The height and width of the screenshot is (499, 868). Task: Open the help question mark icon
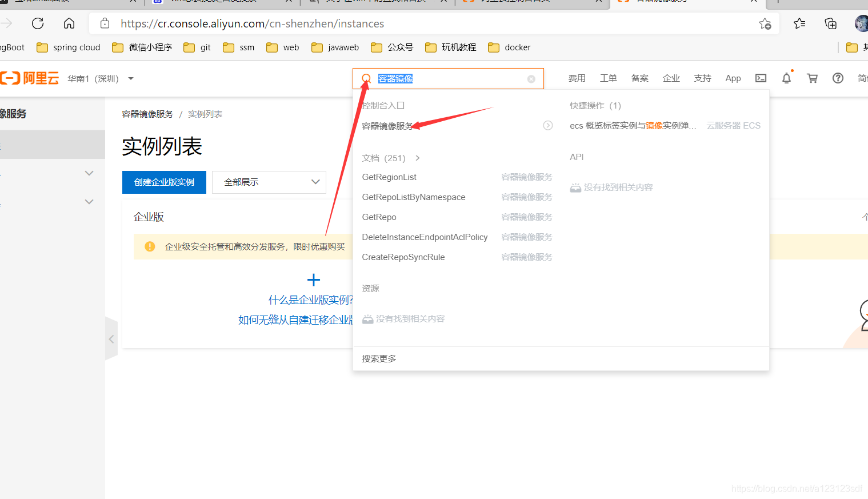point(838,78)
